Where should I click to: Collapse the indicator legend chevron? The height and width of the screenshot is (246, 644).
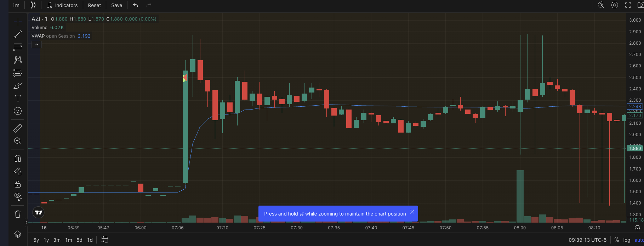tap(36, 45)
